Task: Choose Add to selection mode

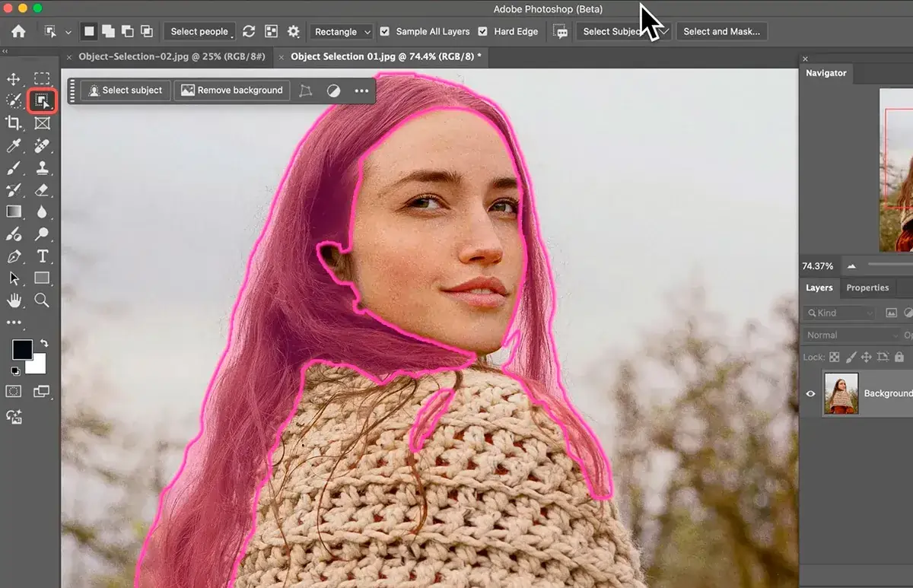Action: pyautogui.click(x=108, y=31)
